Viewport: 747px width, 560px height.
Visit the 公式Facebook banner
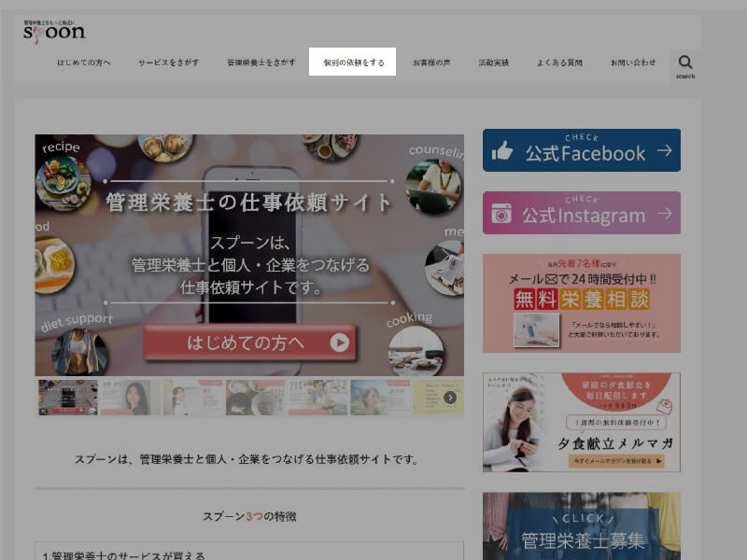click(x=582, y=150)
